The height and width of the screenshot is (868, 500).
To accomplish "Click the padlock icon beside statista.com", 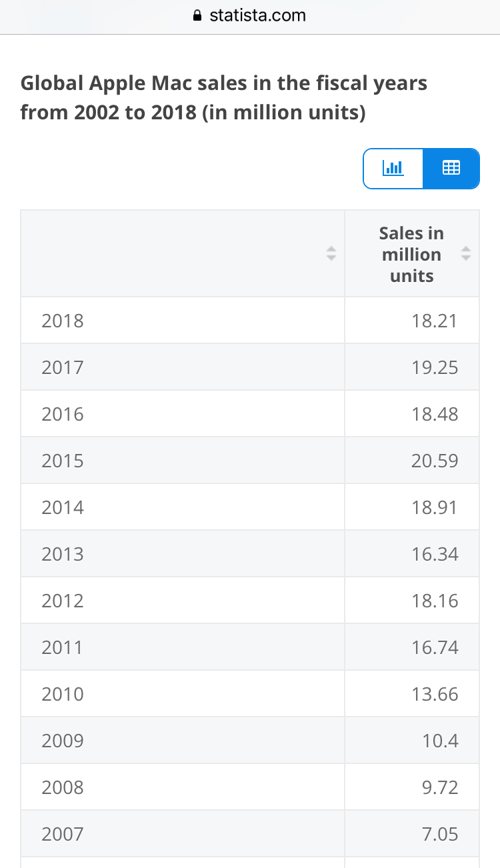I will (197, 16).
